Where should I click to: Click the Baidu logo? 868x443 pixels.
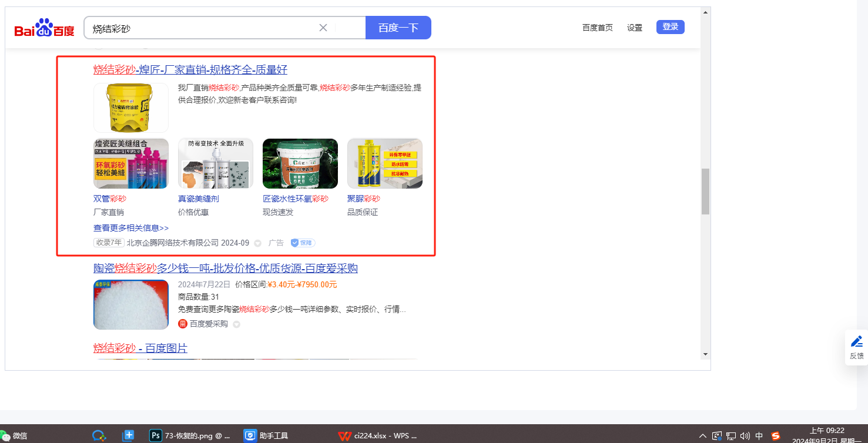tap(45, 28)
